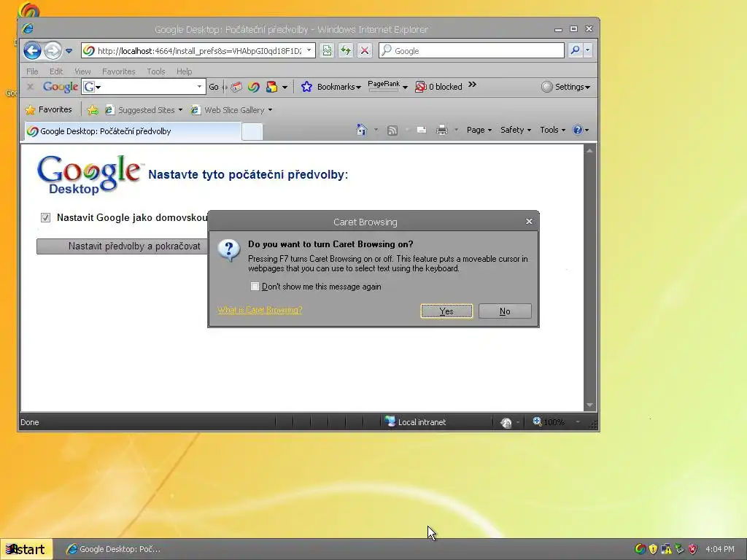Image resolution: width=747 pixels, height=560 pixels.
Task: Open the File menu
Action: tap(32, 71)
